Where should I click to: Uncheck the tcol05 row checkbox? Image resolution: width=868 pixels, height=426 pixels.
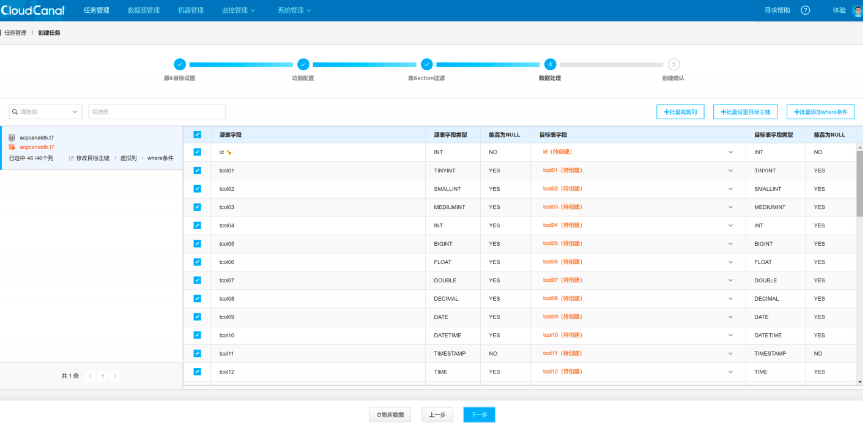(197, 244)
